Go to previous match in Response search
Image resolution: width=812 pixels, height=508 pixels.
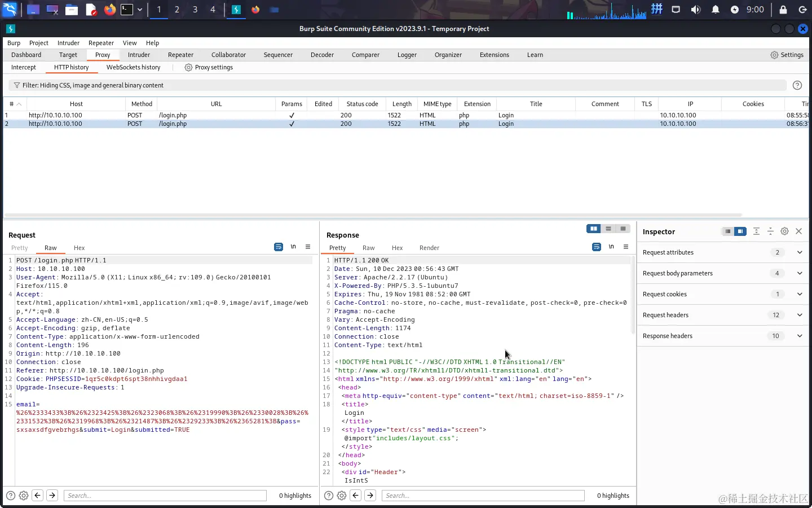coord(356,496)
